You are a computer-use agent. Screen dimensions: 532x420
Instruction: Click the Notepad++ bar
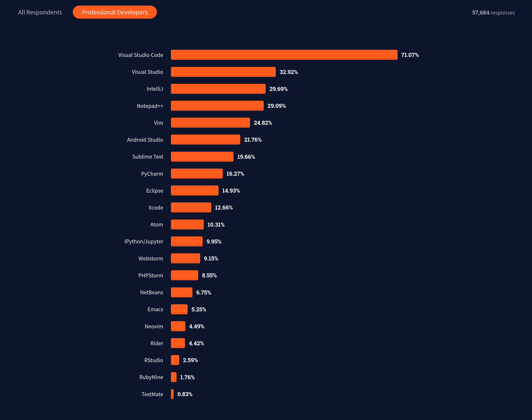217,106
